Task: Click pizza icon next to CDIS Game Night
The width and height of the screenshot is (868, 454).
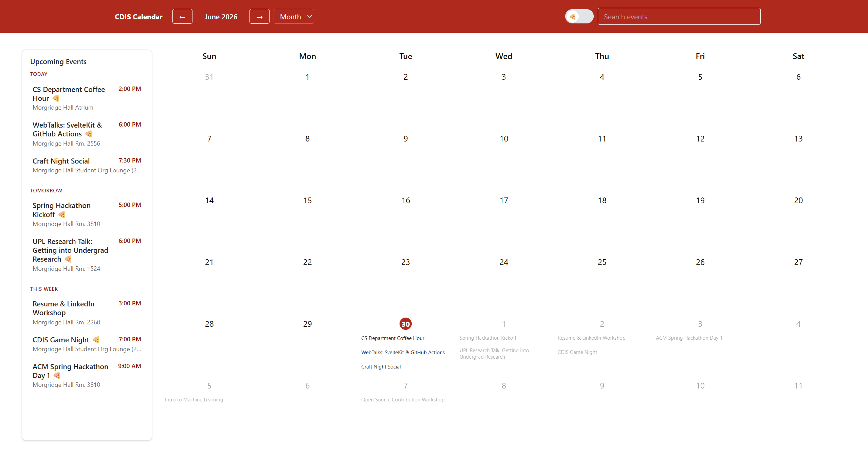Action: [96, 340]
